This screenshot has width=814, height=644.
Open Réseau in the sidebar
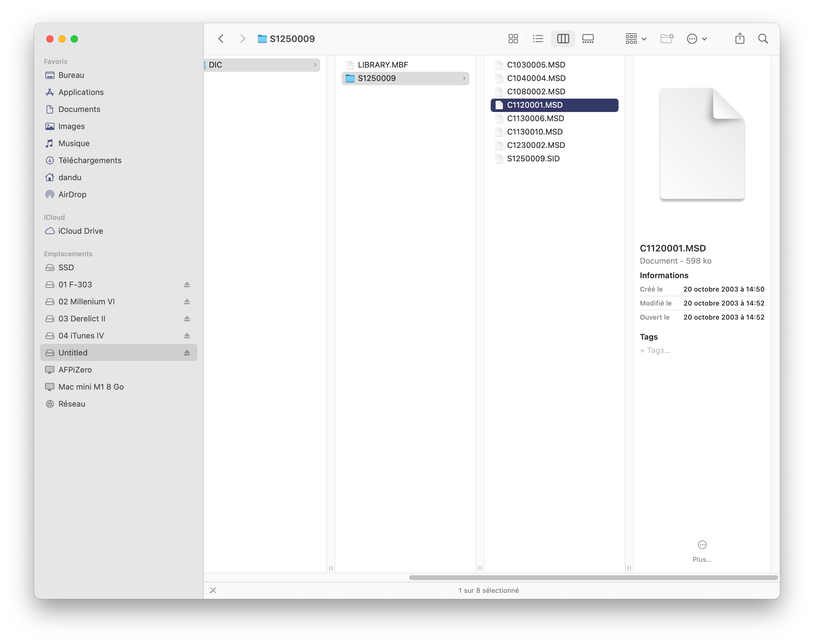click(118, 404)
